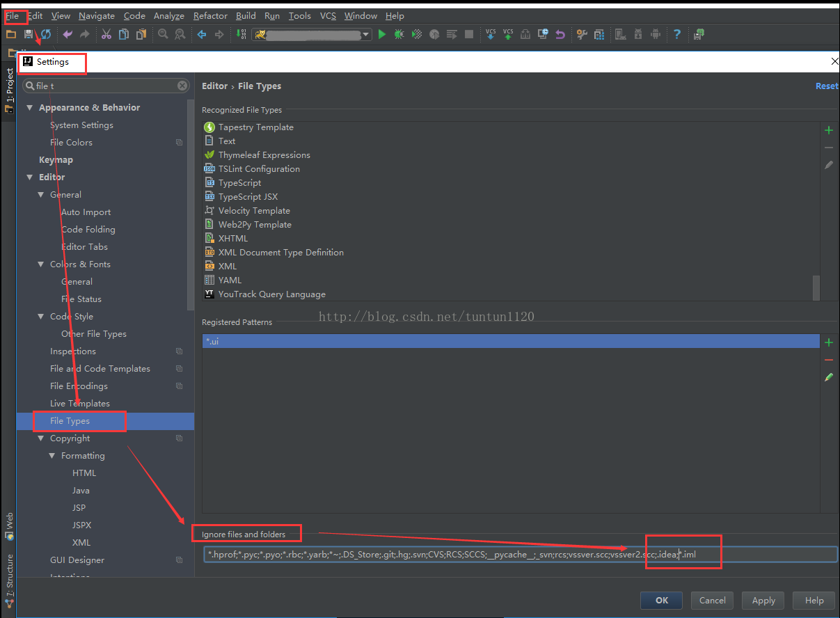Add a registered pattern with the green plus
This screenshot has width=840, height=618.
point(829,342)
